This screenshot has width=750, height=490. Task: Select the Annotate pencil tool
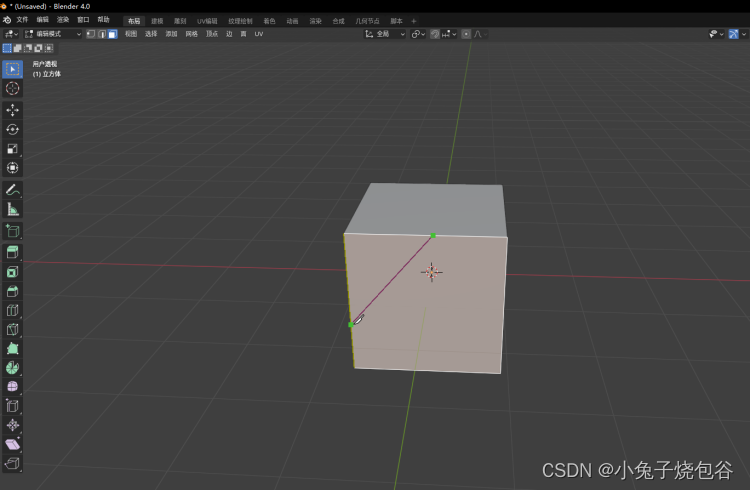tap(12, 190)
